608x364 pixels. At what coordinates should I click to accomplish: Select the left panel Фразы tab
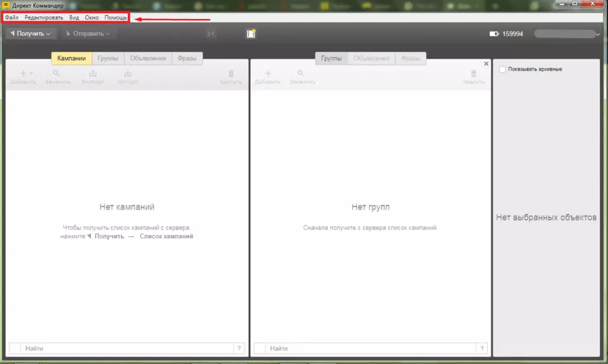point(187,58)
